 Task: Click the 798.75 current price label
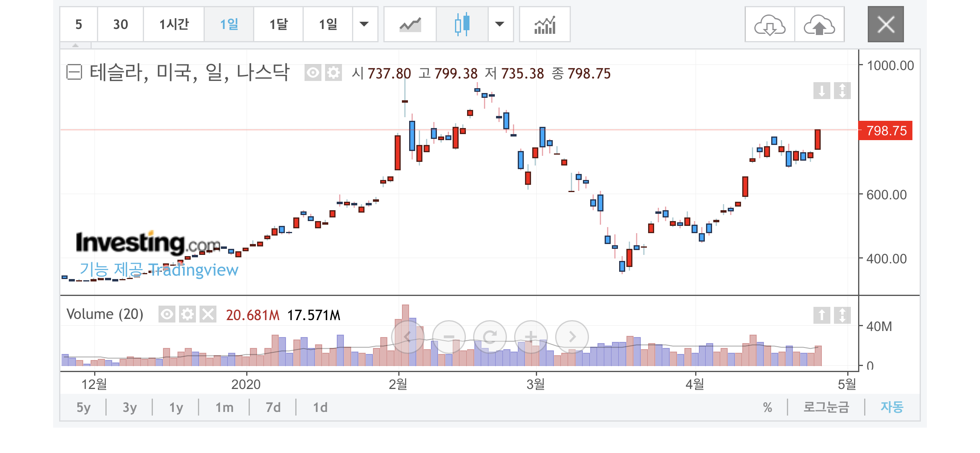coord(885,130)
